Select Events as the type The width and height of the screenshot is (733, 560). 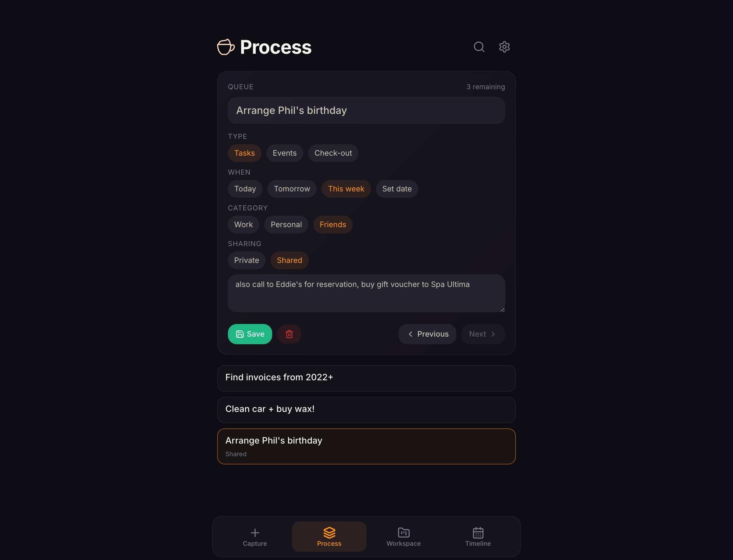pos(285,153)
